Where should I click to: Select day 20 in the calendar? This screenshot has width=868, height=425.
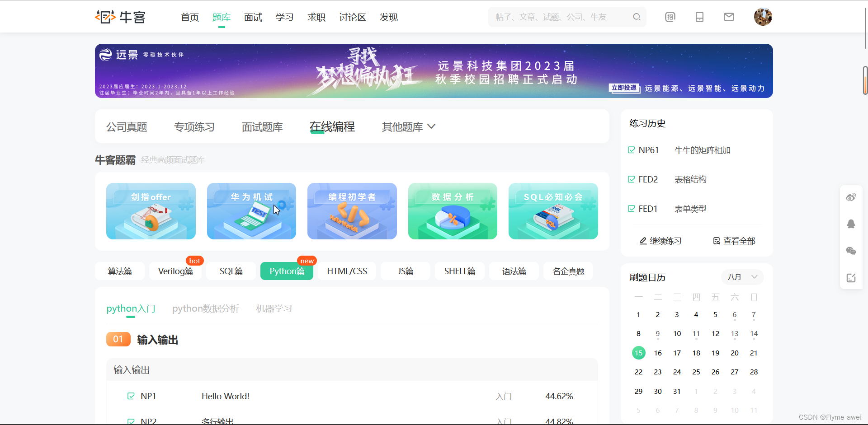coord(735,353)
